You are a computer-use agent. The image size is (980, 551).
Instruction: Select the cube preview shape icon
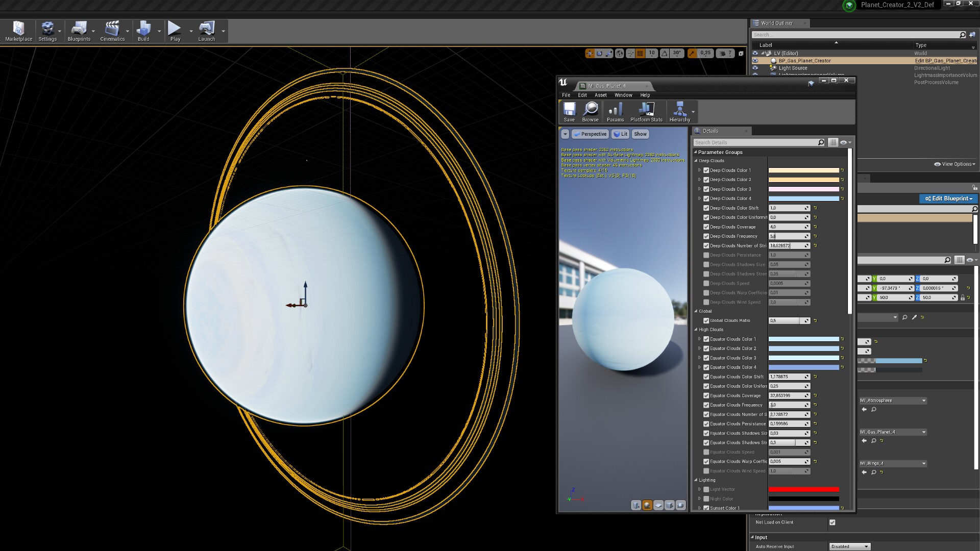pos(670,505)
